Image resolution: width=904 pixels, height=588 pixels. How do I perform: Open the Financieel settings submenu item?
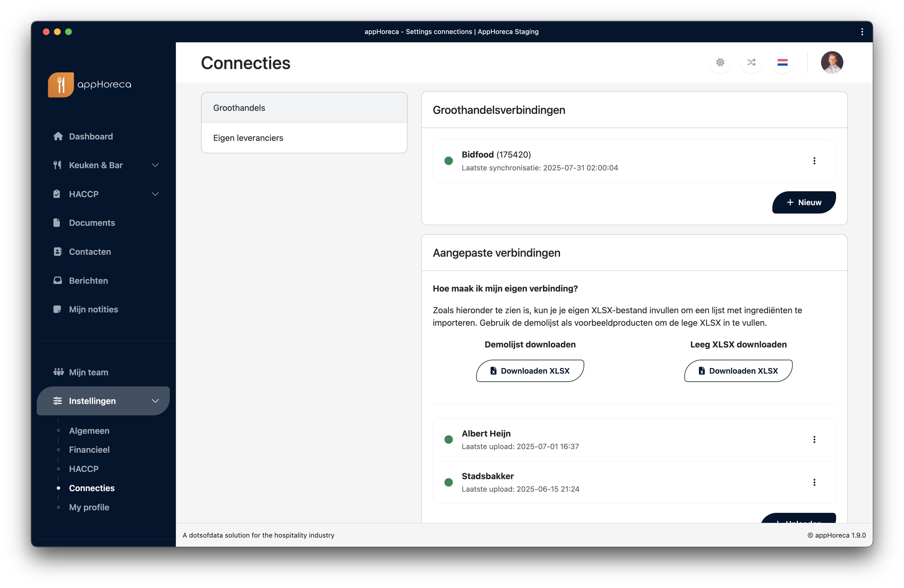tap(89, 450)
